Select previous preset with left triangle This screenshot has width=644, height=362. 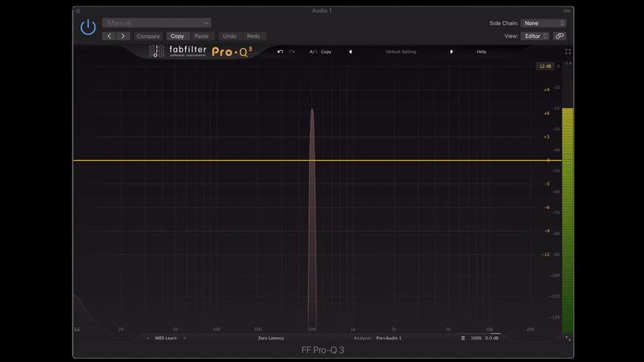350,51
